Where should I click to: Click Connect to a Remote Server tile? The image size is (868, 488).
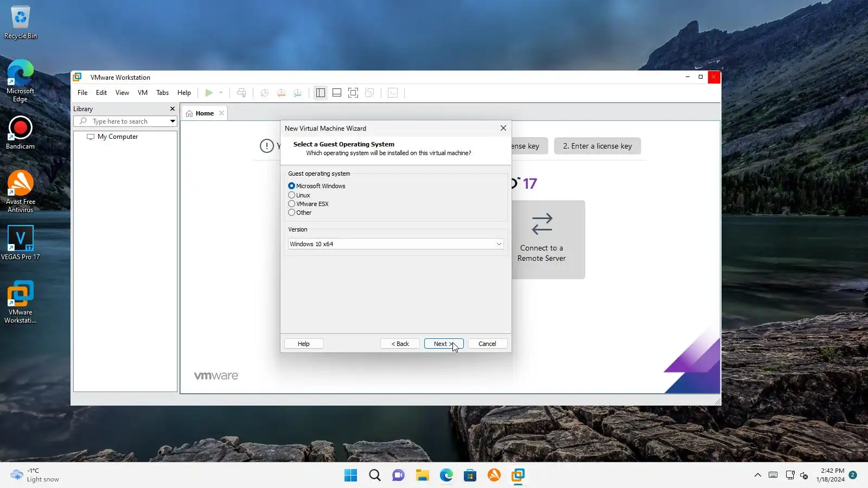pos(548,240)
